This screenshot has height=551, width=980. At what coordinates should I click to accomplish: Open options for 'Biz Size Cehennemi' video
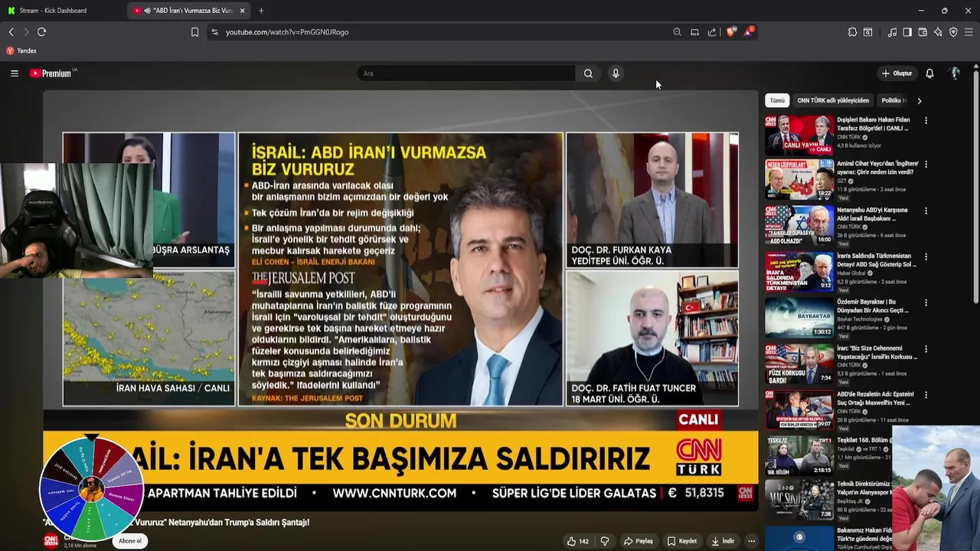(x=926, y=349)
